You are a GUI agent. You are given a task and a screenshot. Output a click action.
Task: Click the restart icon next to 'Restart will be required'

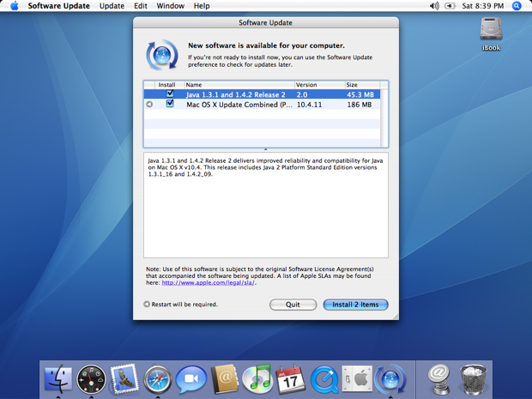[x=147, y=304]
